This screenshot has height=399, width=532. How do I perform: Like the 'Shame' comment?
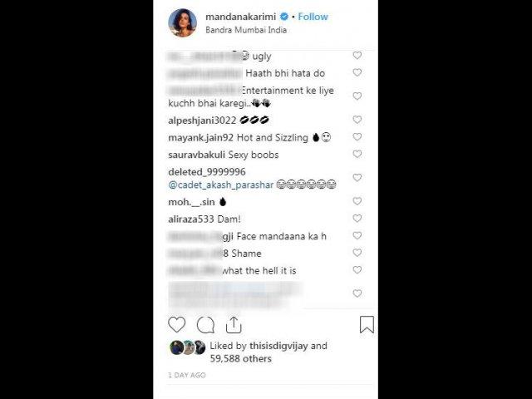[357, 253]
